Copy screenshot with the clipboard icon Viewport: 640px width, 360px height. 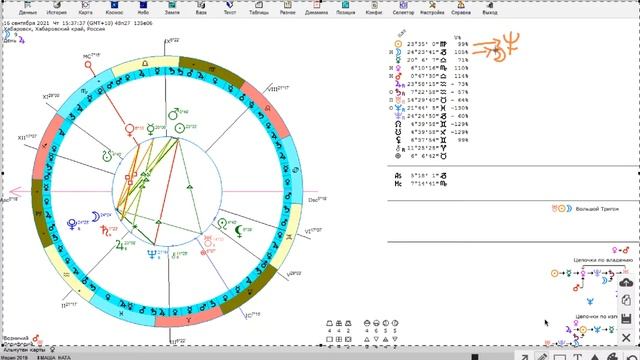coord(626,300)
